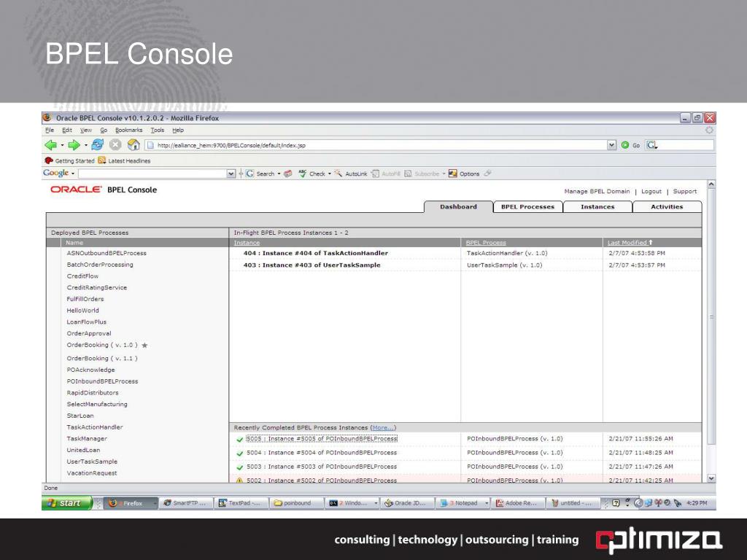Click the Windows Start button
Screen dimensions: 747x560
(66, 503)
